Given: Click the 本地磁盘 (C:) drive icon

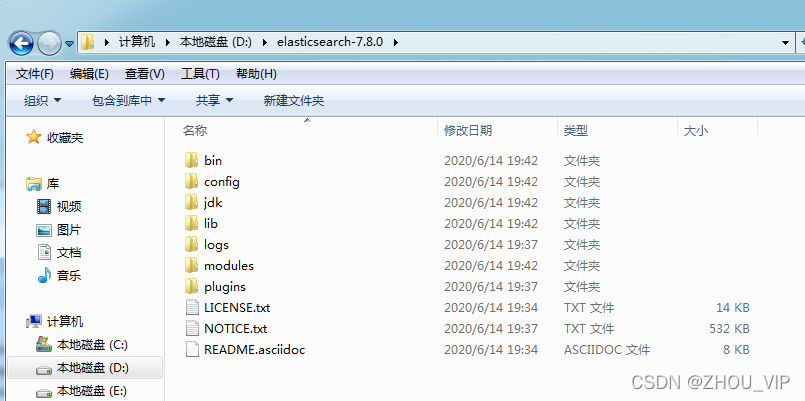Looking at the screenshot, I should click(x=44, y=345).
